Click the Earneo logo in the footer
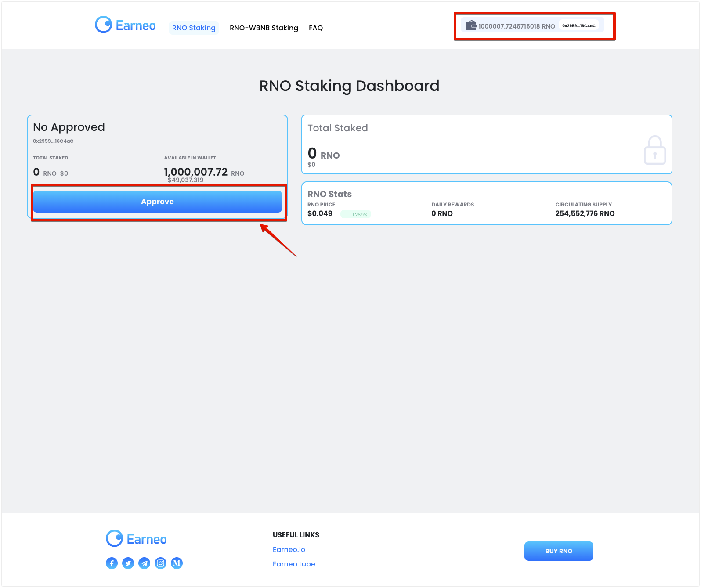Screen dimensions: 701x588 coord(136,538)
